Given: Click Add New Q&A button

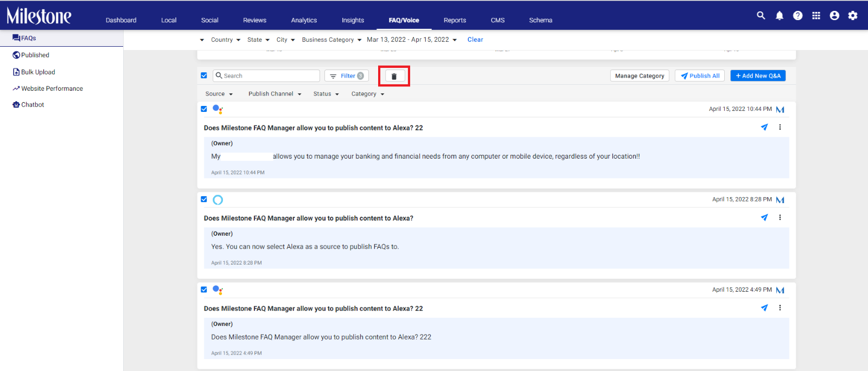Looking at the screenshot, I should pos(758,76).
